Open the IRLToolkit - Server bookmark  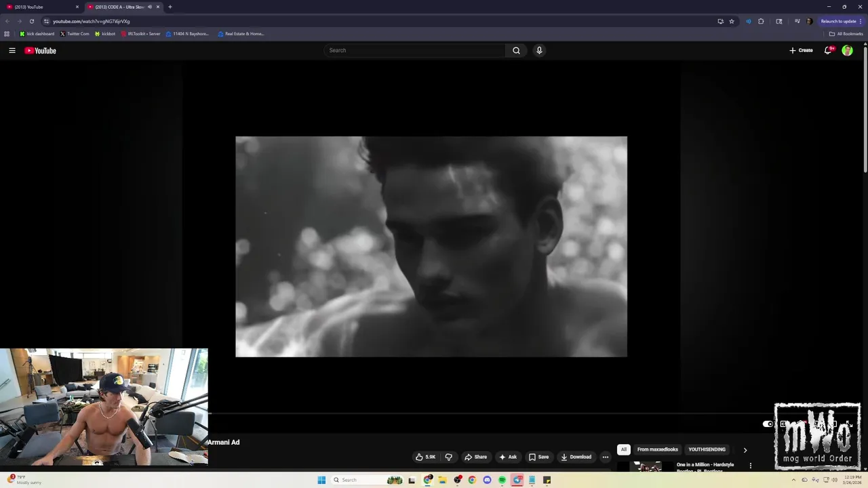coord(140,34)
